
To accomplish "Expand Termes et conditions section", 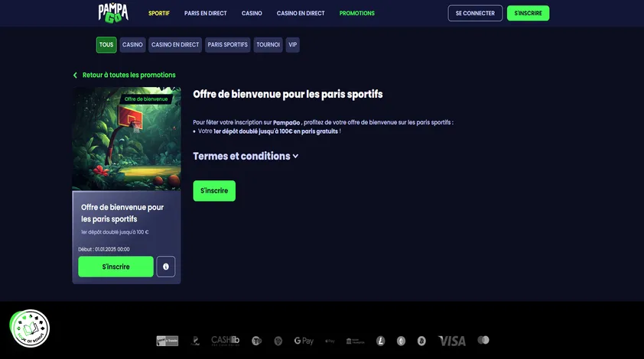I will point(246,156).
